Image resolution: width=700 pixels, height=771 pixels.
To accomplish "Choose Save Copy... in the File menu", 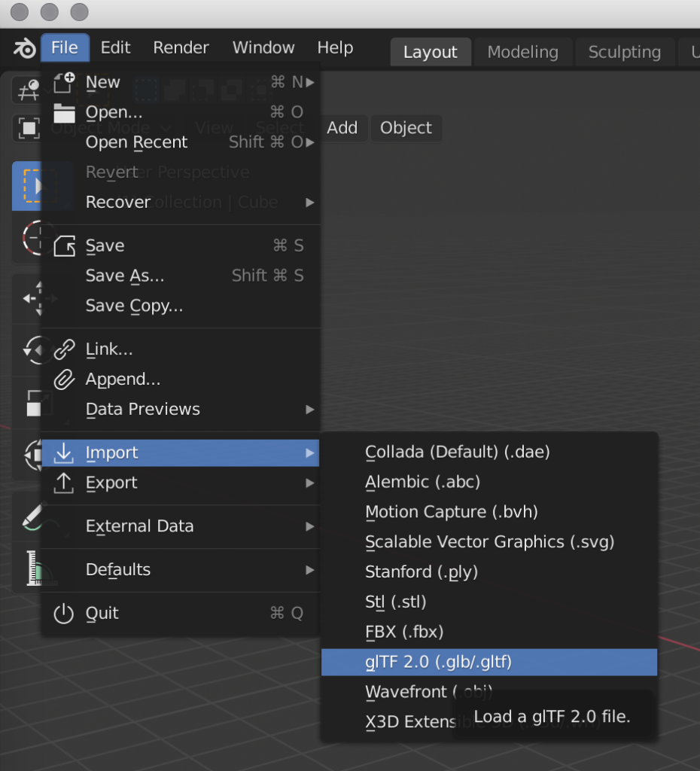I will click(x=181, y=306).
